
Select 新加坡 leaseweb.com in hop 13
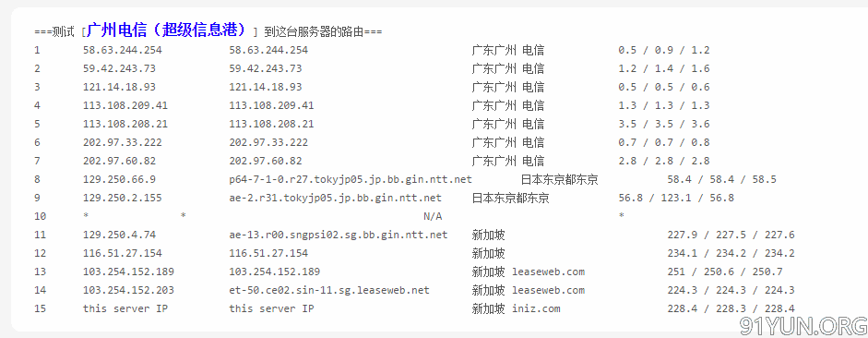pos(529,272)
